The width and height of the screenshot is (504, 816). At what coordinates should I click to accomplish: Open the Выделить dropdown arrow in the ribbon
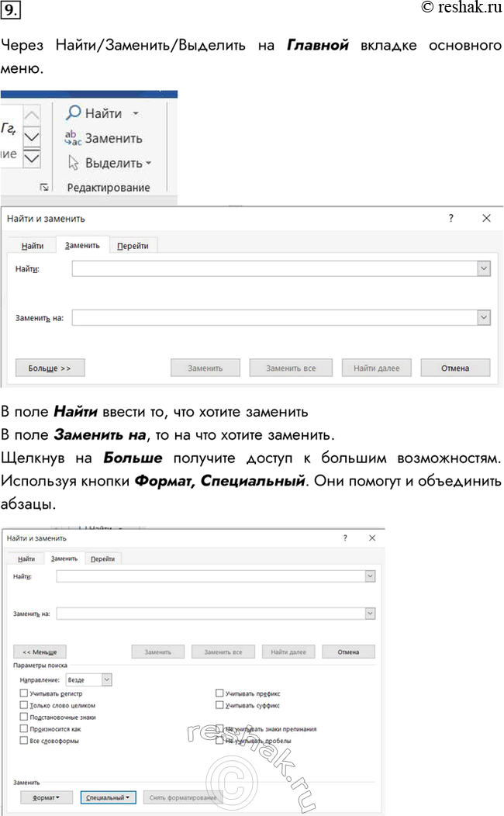[149, 163]
